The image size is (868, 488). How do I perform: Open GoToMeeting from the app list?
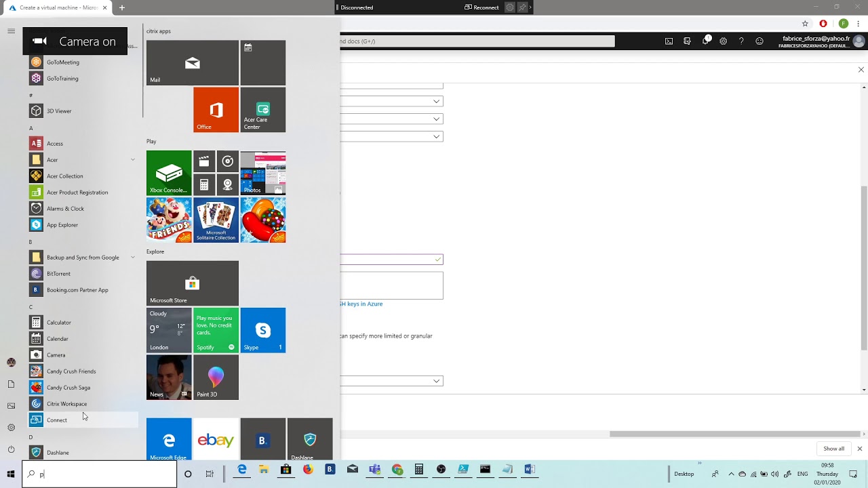pos(83,62)
